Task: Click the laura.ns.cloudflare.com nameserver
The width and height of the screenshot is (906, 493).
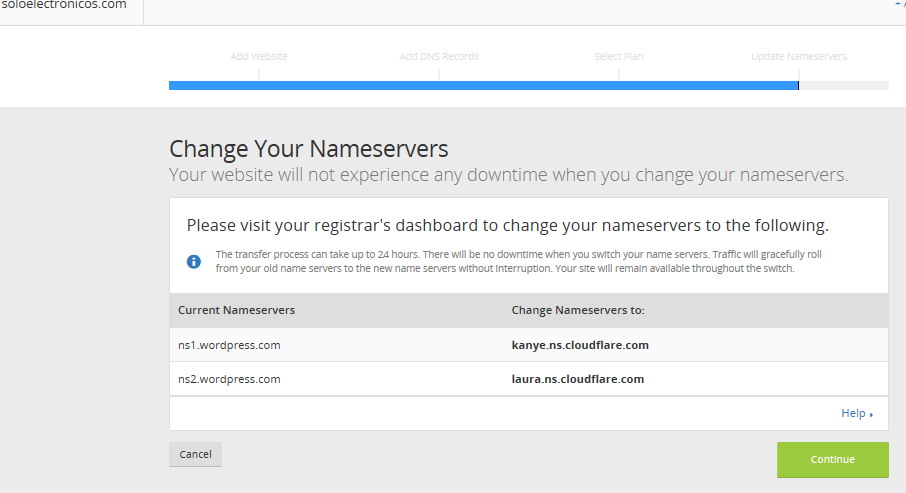Action: point(577,379)
